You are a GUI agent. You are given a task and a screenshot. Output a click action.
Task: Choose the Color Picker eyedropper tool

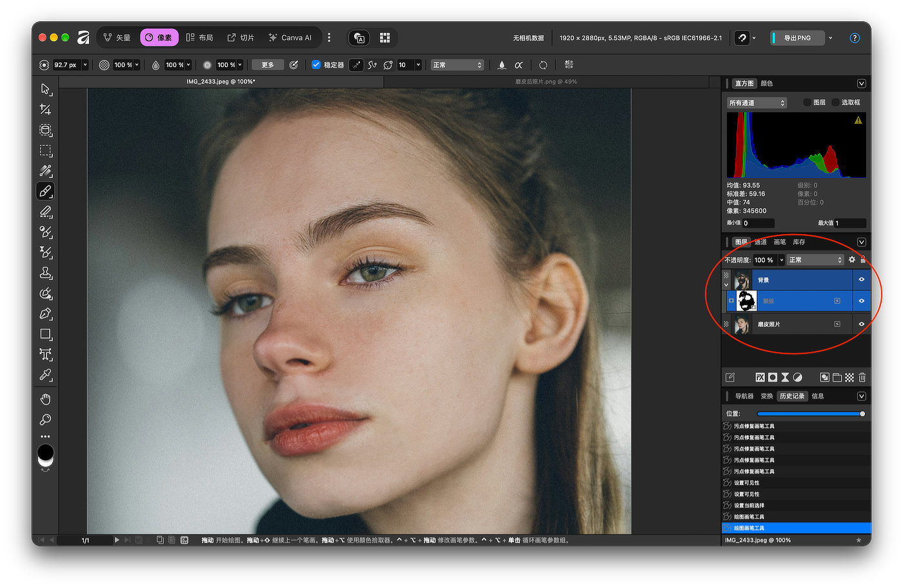[x=45, y=375]
